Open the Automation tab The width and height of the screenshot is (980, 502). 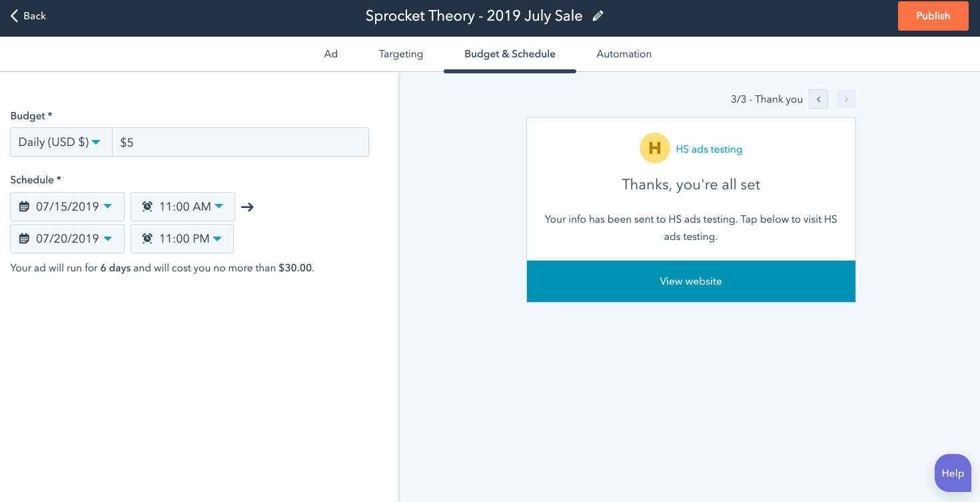coord(624,54)
